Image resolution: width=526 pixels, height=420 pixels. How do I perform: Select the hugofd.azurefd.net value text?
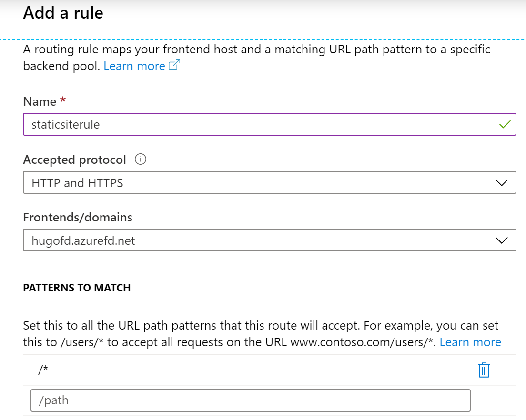coord(83,240)
